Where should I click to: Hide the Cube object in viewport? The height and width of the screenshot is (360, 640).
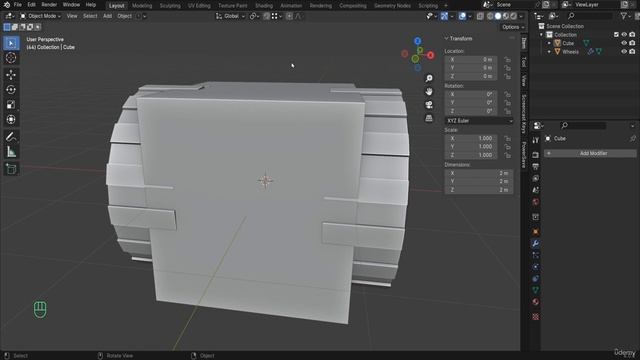click(624, 43)
